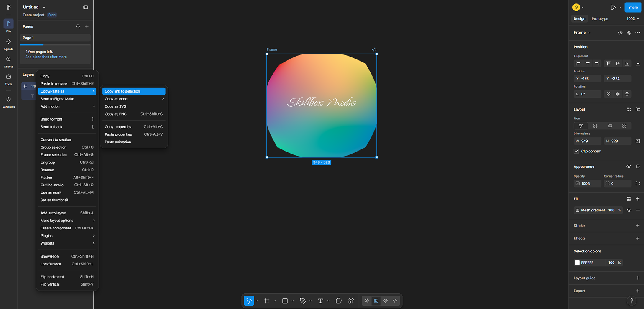This screenshot has width=644, height=309.
Task: Switch to the Prototype tab
Action: (600, 19)
